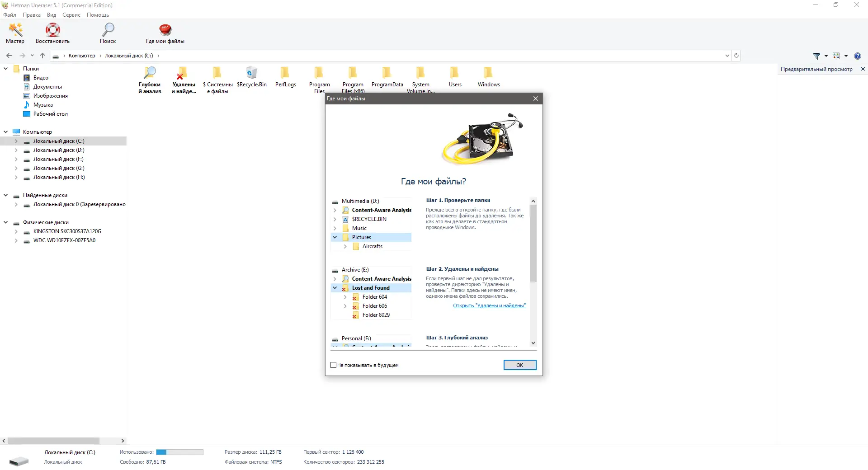Click the OK button in dialog
Viewport: 868px width, 470px height.
point(519,365)
